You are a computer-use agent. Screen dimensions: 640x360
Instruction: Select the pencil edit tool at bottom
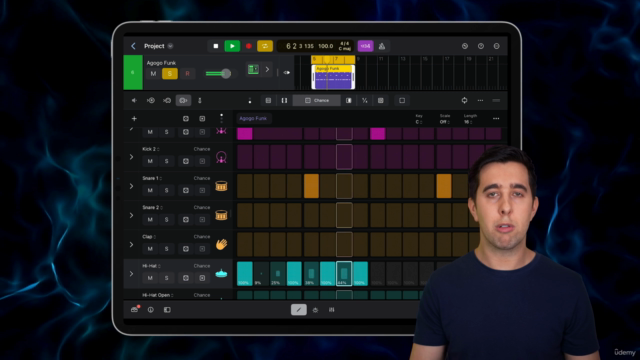(x=299, y=310)
